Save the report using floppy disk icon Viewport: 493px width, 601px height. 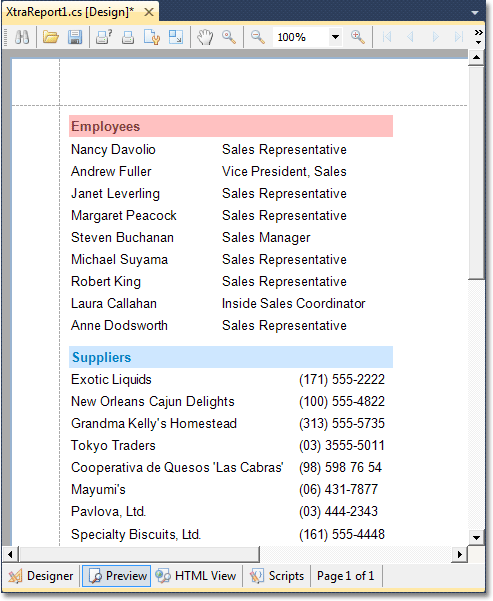75,37
